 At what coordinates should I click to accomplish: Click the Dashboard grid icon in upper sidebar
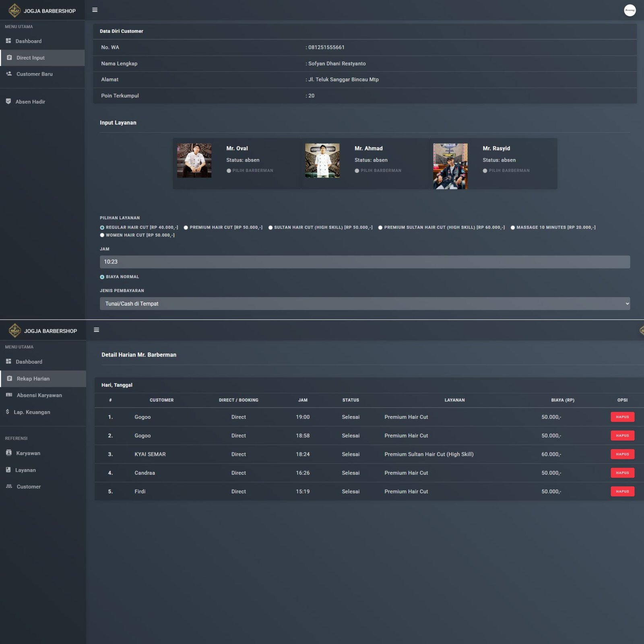[x=8, y=41]
